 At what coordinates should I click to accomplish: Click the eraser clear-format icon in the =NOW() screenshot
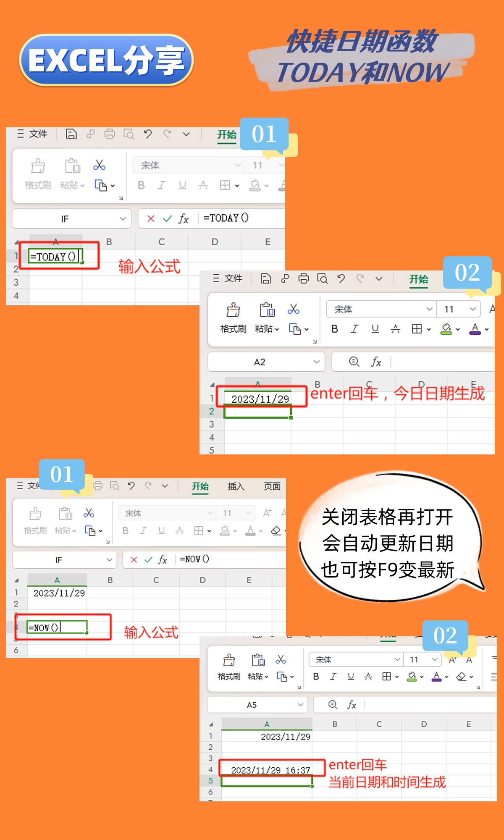tap(276, 530)
